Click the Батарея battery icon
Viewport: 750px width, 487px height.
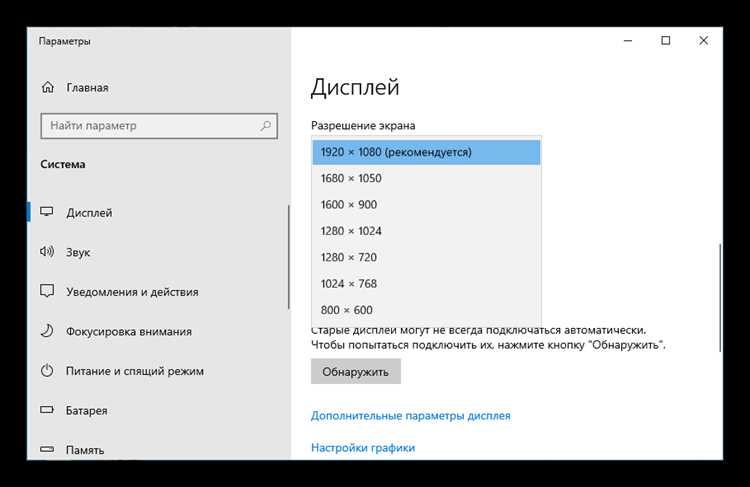pos(47,410)
